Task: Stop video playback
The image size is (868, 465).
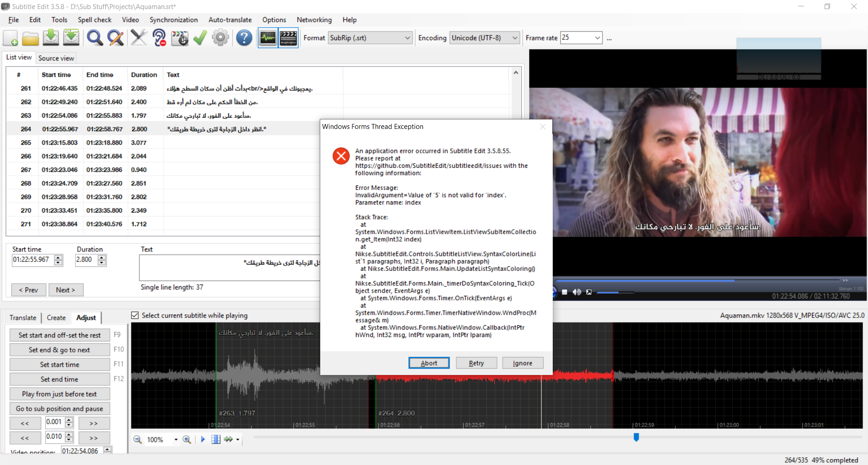Action: [564, 292]
